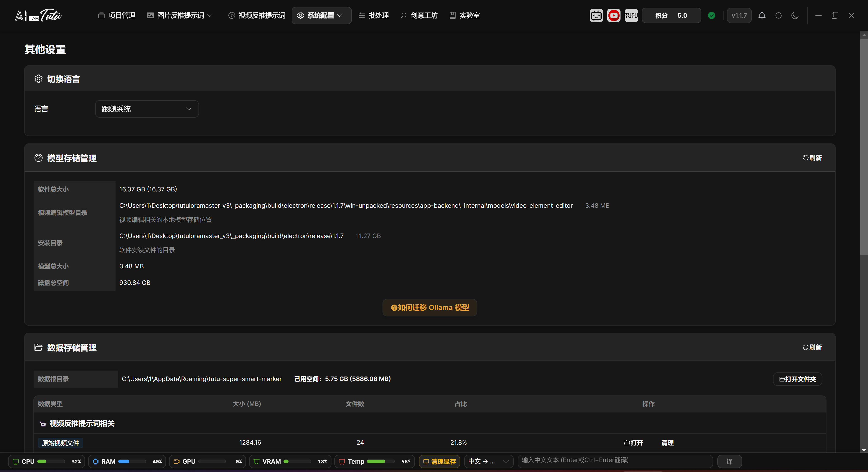The width and height of the screenshot is (868, 472).
Task: Open notifications bell icon
Action: pyautogui.click(x=762, y=16)
